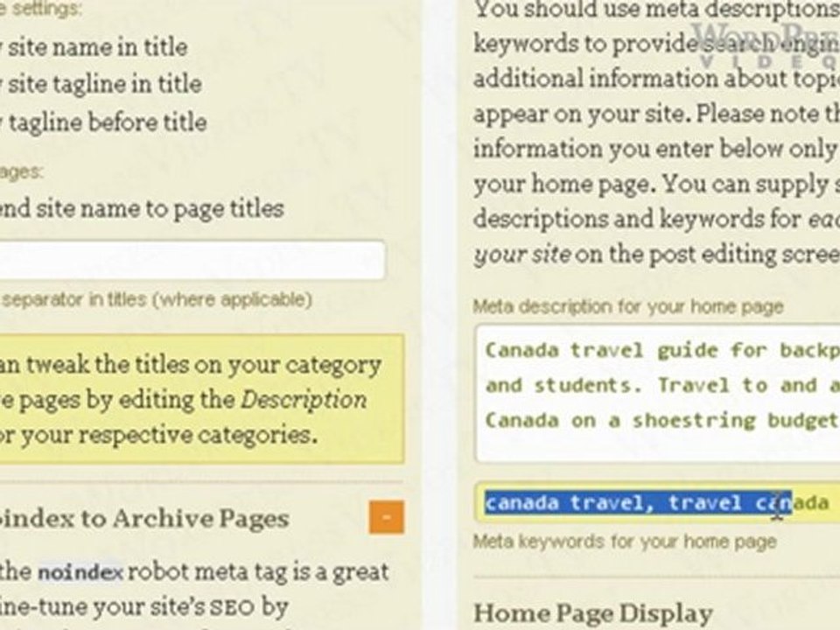Viewport: 840px width, 630px height.
Task: Click the highlighted 'noindex' code word
Action: tap(80, 572)
